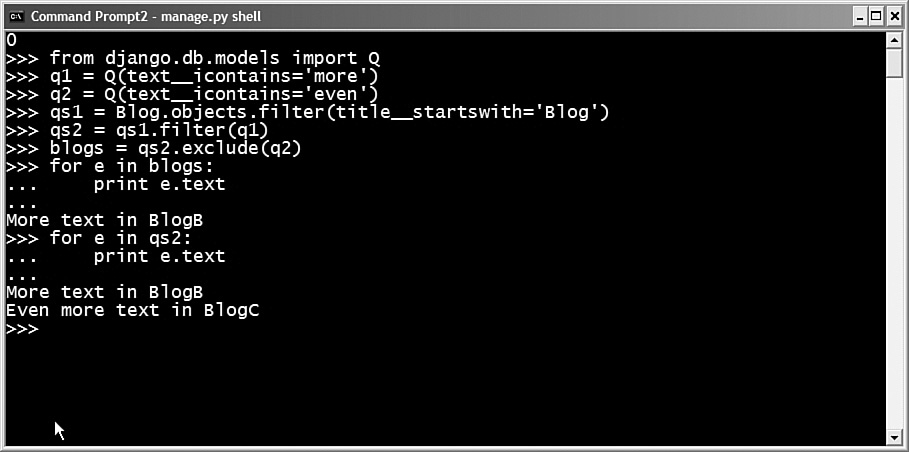Click the scrollbar down arrow
The height and width of the screenshot is (452, 909).
coord(893,438)
